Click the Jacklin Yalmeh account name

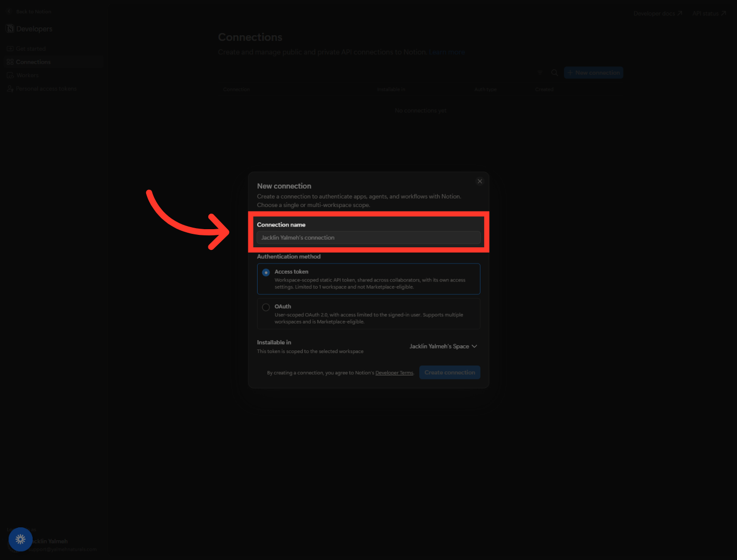(50, 541)
